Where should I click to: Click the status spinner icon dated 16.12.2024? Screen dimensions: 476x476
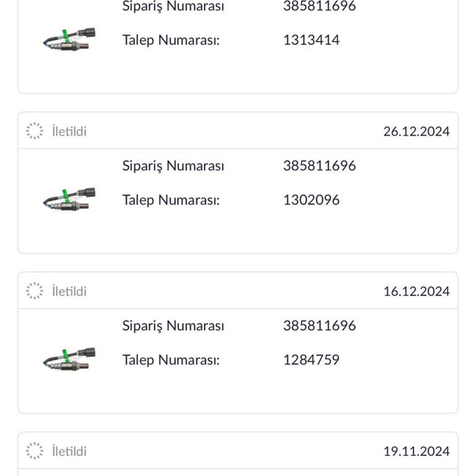point(35,291)
